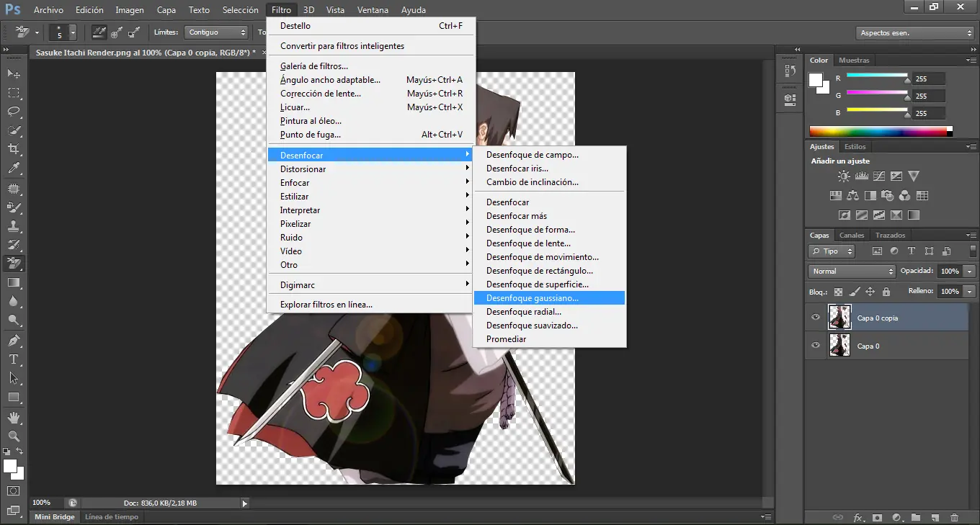Hide the Capa 0 copia layer

tap(816, 317)
